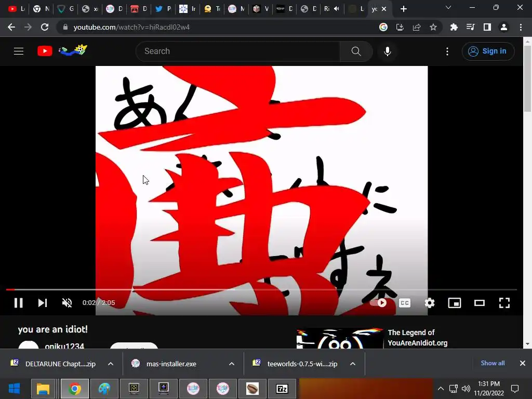Pause the video
This screenshot has width=532, height=399.
[x=19, y=303]
